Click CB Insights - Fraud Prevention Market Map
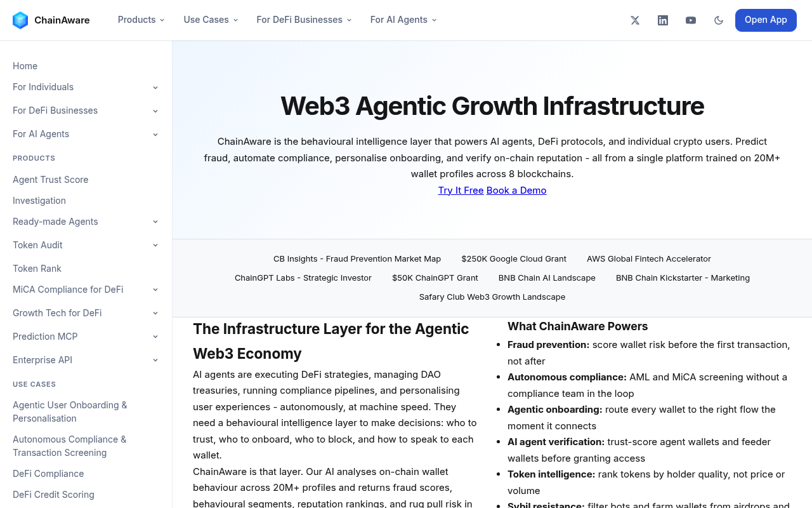The image size is (812, 508). coord(357,259)
